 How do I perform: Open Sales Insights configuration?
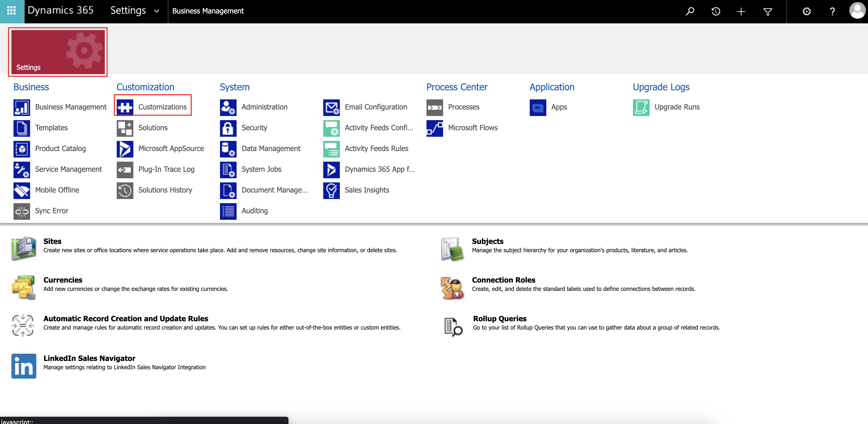click(x=367, y=189)
